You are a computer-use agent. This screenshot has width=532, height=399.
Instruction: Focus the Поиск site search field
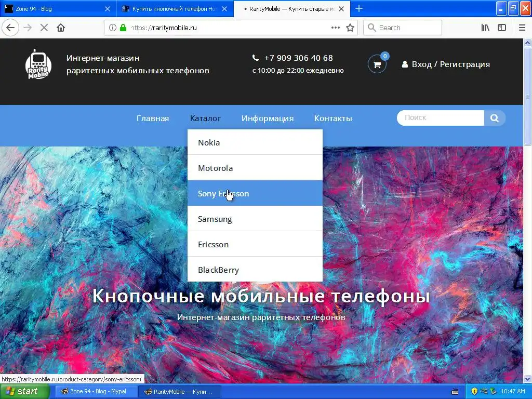tap(441, 118)
